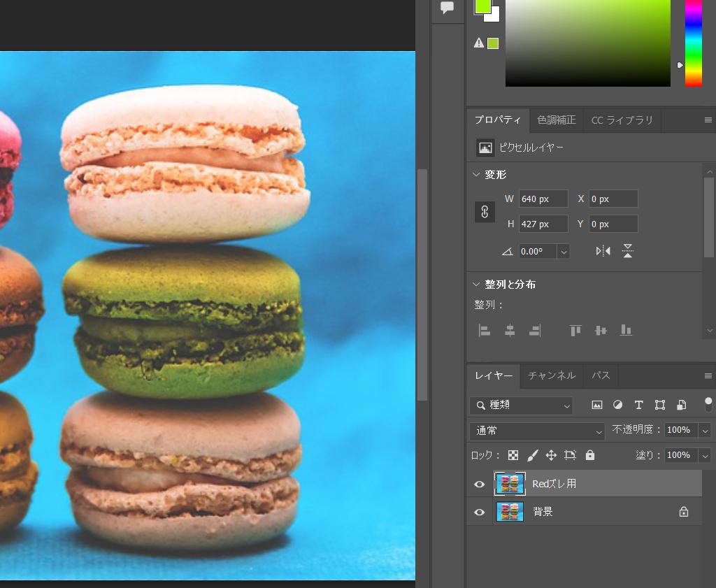716x588 pixels.
Task: Click the W width input field
Action: tap(543, 199)
